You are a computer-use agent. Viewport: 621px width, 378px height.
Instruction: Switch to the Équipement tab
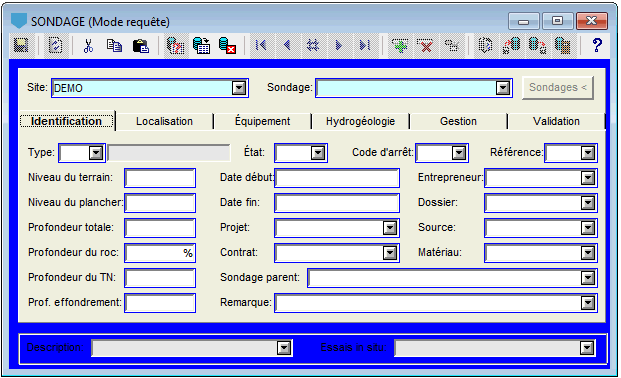pos(262,121)
